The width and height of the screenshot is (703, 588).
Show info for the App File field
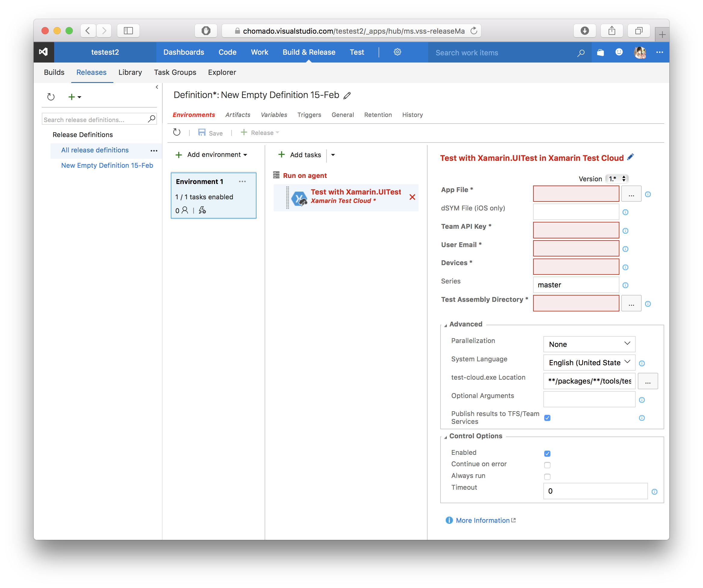coord(648,194)
